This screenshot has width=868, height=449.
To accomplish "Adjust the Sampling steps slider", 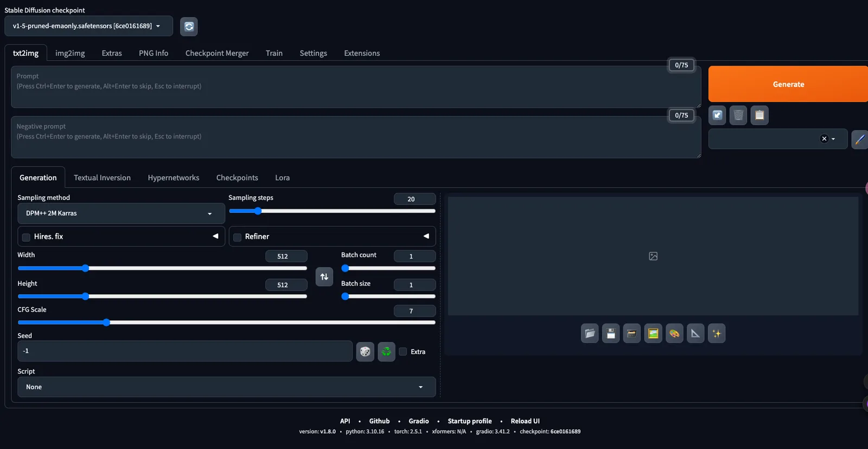I will coord(332,211).
